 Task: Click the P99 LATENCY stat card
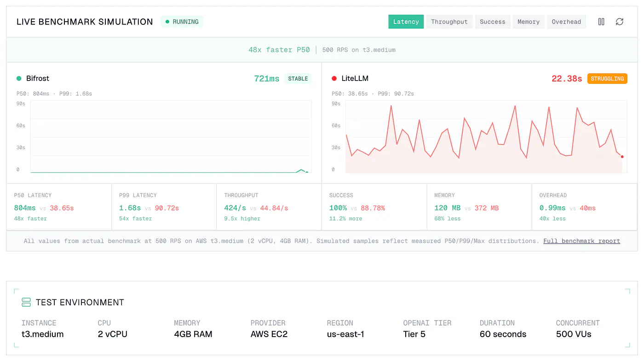click(x=164, y=207)
